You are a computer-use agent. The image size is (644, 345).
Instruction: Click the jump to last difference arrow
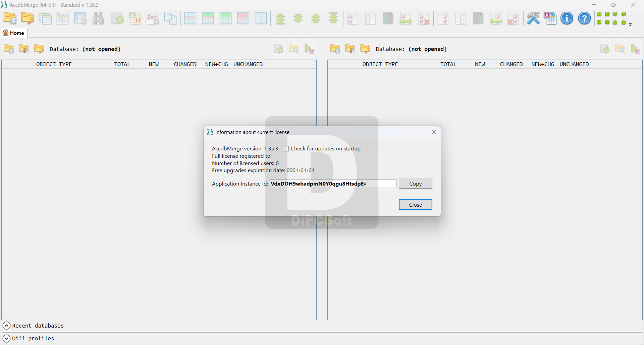(x=280, y=19)
